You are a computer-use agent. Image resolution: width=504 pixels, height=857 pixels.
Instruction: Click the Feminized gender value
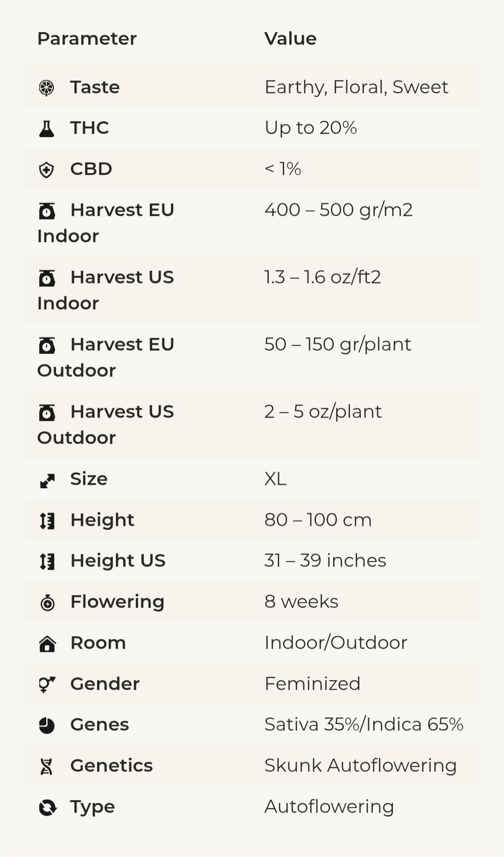[312, 684]
